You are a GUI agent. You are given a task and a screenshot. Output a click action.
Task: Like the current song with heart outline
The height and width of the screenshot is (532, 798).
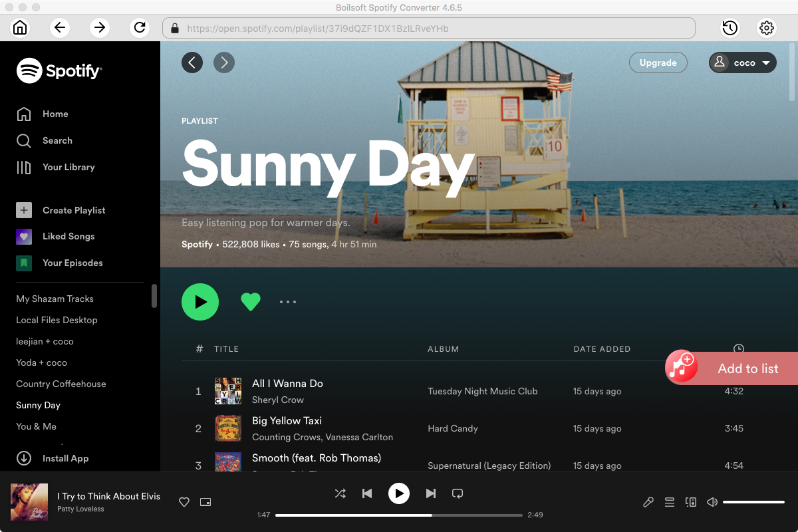click(x=184, y=502)
